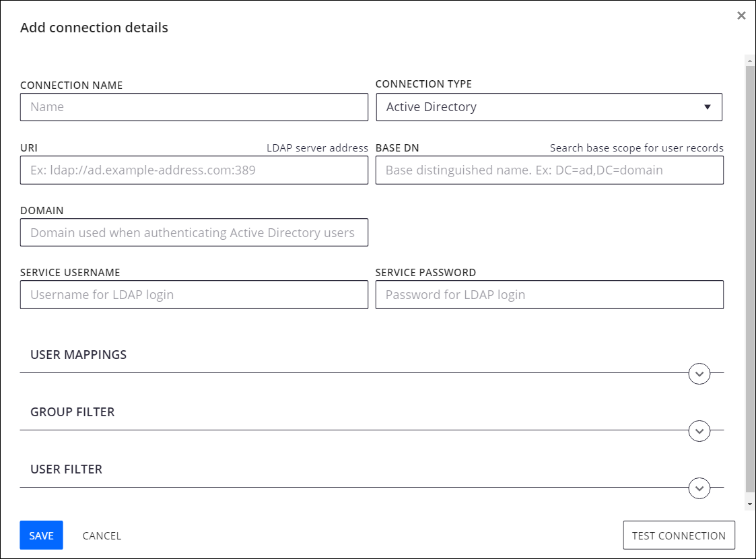Click the Group Filter section heading
This screenshot has width=756, height=559.
tap(73, 412)
